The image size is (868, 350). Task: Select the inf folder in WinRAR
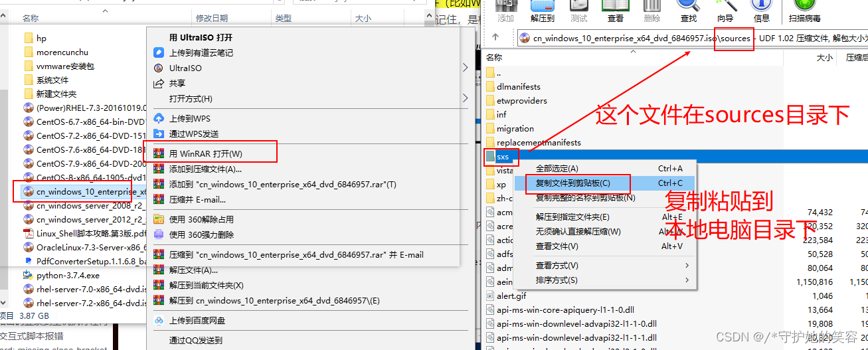pyautogui.click(x=501, y=114)
